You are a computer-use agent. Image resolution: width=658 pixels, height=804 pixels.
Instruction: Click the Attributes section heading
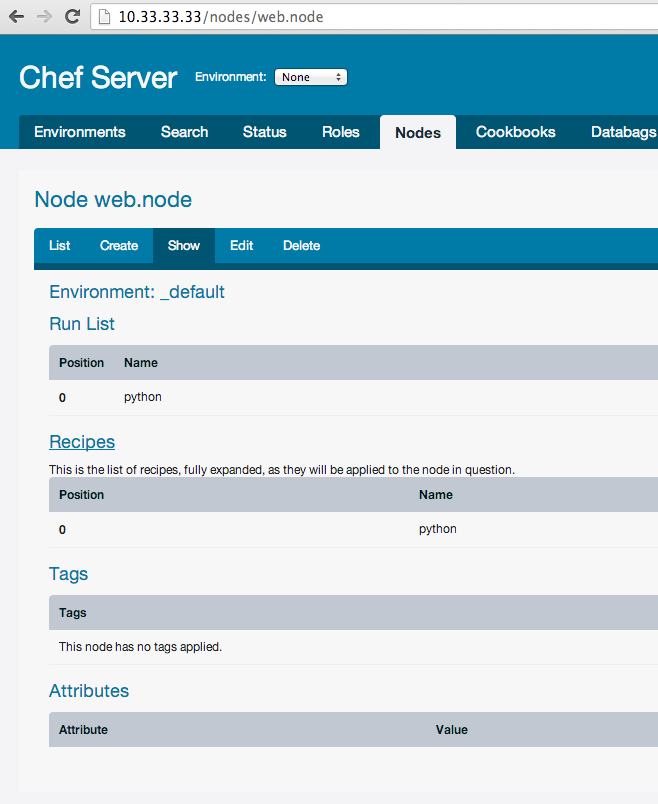click(89, 691)
